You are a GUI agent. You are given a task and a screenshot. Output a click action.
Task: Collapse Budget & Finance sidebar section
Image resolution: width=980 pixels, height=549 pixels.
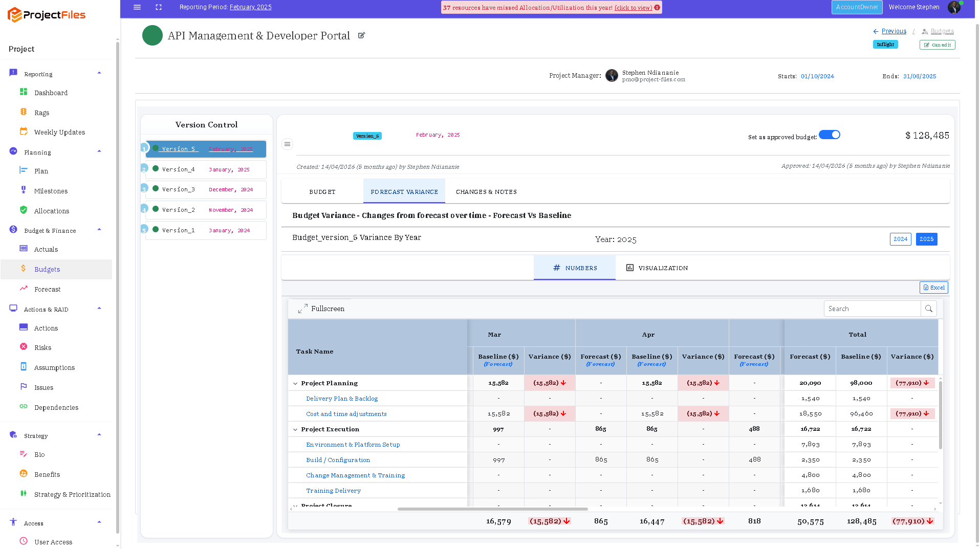(99, 230)
